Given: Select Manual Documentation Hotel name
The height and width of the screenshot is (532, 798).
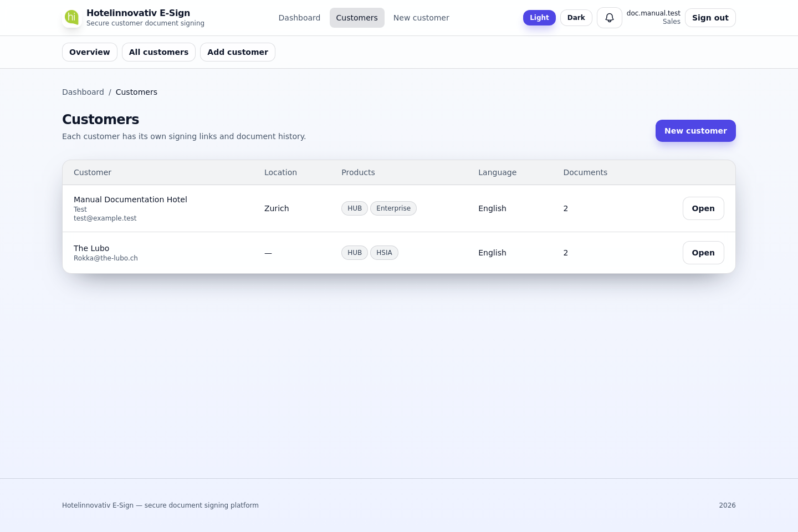Looking at the screenshot, I should click(130, 199).
